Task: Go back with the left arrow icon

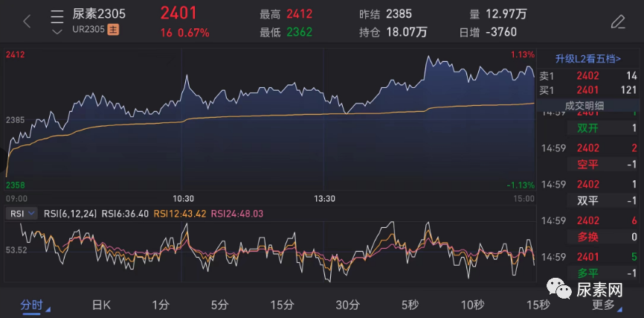Action: pyautogui.click(x=27, y=22)
